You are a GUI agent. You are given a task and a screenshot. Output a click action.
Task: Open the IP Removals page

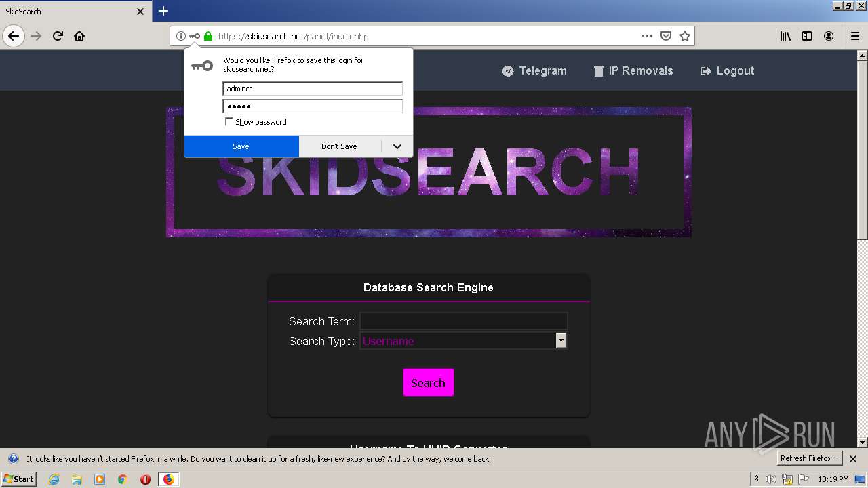(633, 70)
